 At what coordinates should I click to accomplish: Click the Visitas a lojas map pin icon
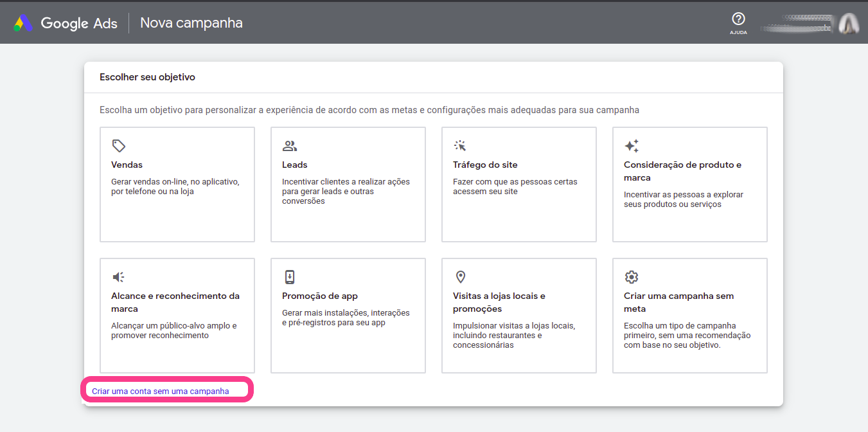460,277
